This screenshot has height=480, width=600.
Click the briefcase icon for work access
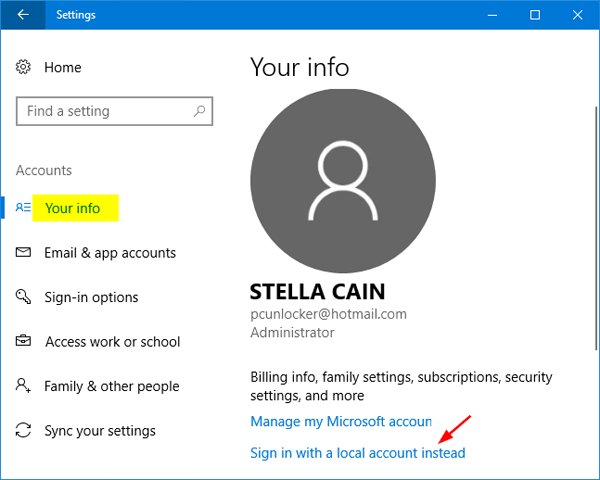[24, 342]
